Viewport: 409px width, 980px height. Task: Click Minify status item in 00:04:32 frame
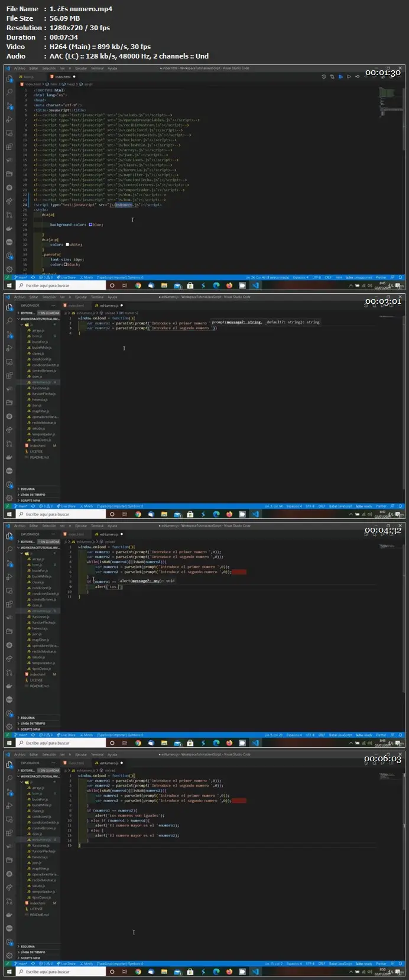tap(87, 735)
